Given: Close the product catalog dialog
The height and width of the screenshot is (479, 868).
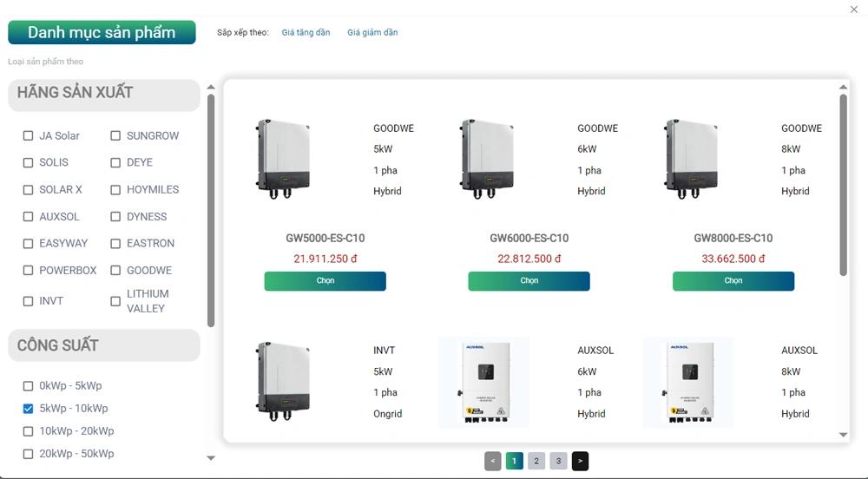Looking at the screenshot, I should click(853, 10).
